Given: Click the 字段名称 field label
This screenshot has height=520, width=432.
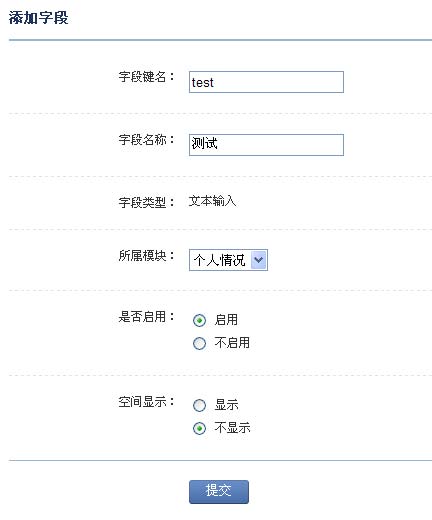Looking at the screenshot, I should (x=146, y=140).
